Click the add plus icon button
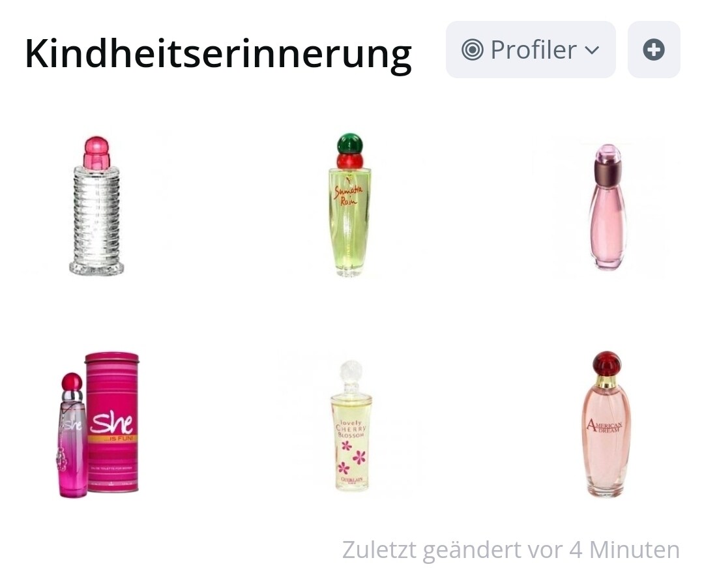The image size is (704, 588). coord(653,50)
